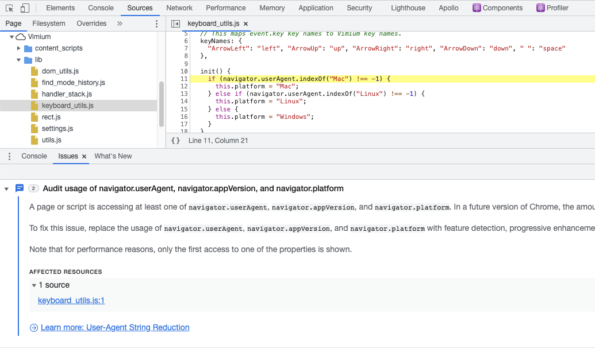This screenshot has height=364, width=595.
Task: Click the "Windows" string on line 16
Action: (x=293, y=117)
